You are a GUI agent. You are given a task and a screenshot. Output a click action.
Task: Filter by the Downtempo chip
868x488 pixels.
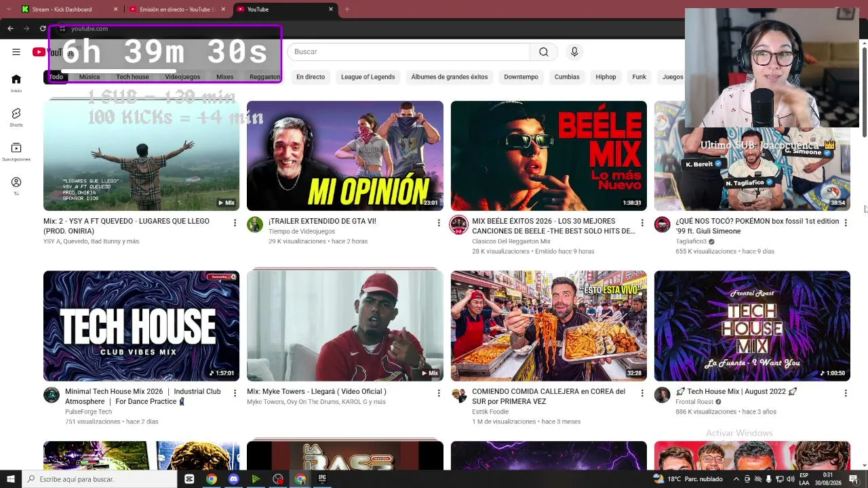521,77
